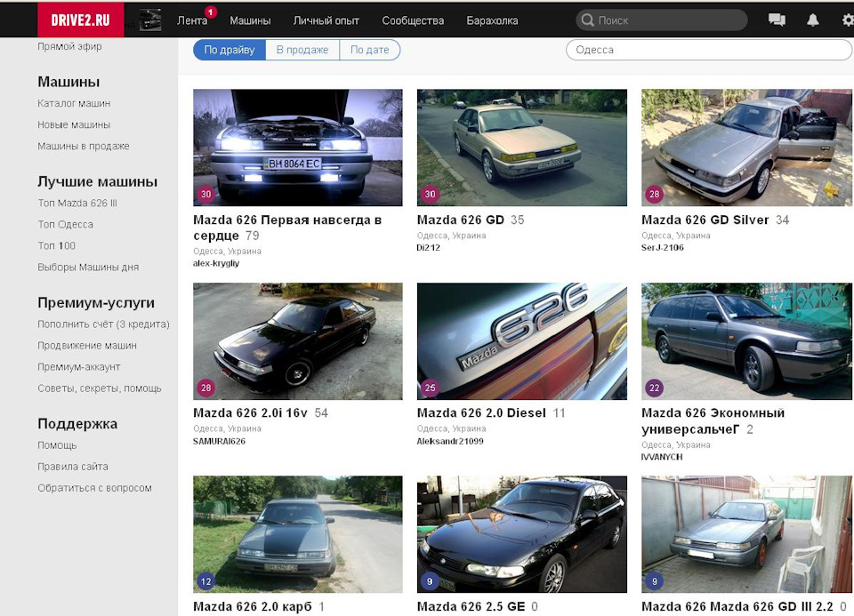Open the Mazda 626 GD Silver photo

[746, 148]
